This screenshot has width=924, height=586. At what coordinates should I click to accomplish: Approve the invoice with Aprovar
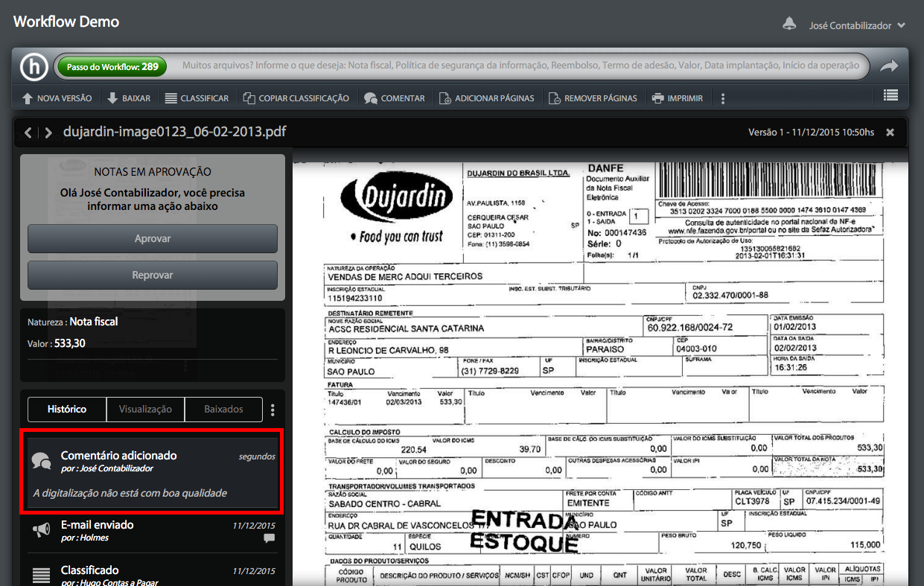(153, 238)
